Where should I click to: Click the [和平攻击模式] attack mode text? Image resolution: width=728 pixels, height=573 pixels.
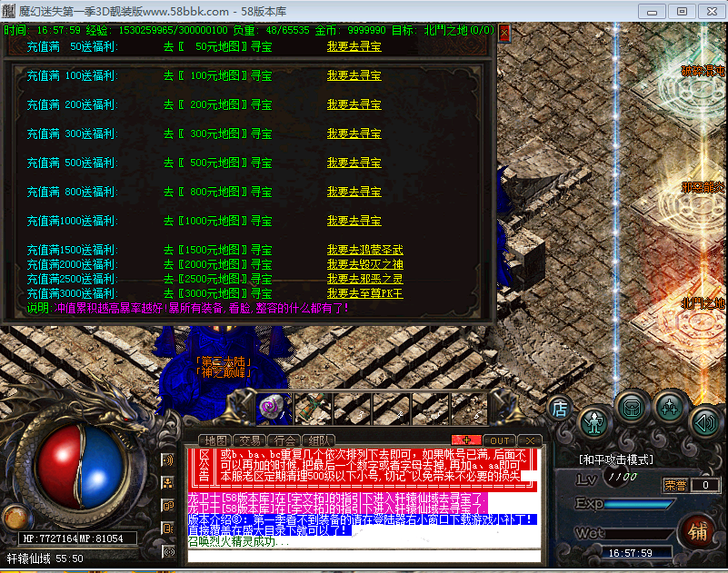pos(616,459)
